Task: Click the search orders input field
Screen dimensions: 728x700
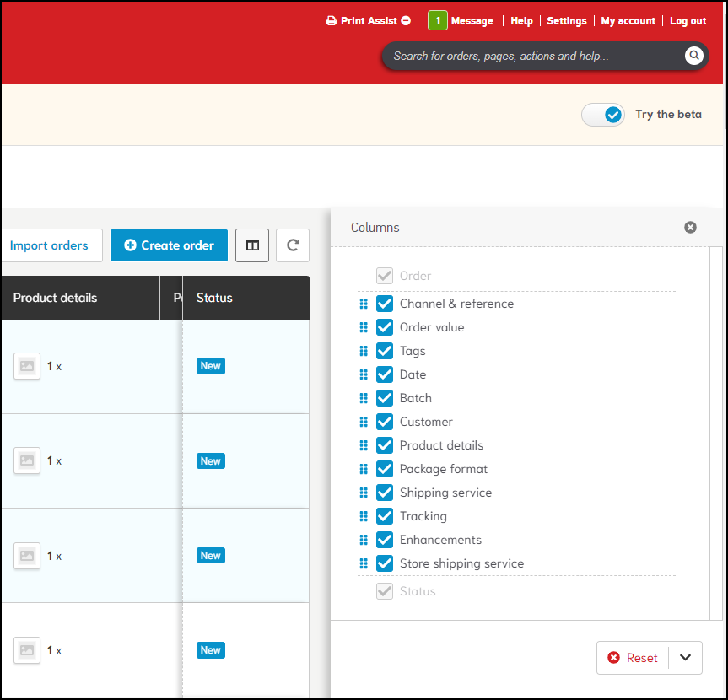Action: 531,57
